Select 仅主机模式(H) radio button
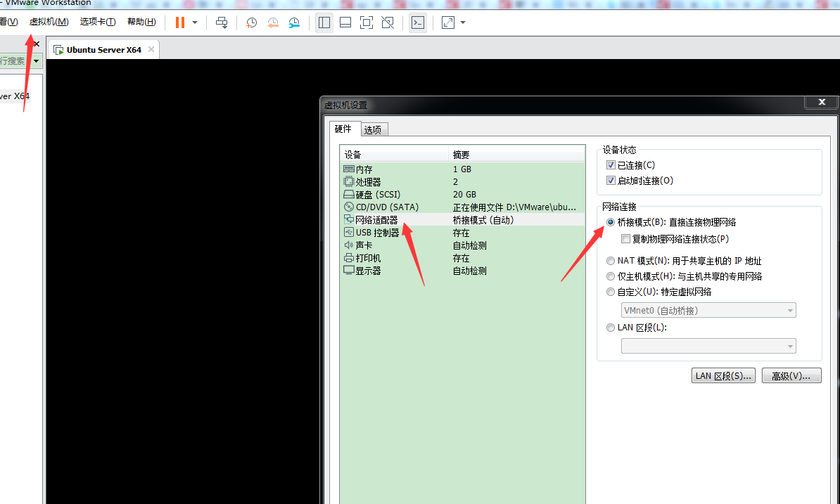Image resolution: width=840 pixels, height=504 pixels. tap(610, 276)
